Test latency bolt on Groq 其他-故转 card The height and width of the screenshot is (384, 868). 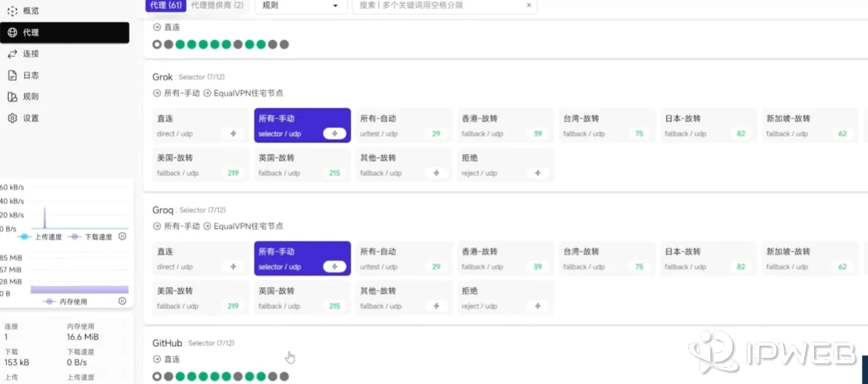436,306
